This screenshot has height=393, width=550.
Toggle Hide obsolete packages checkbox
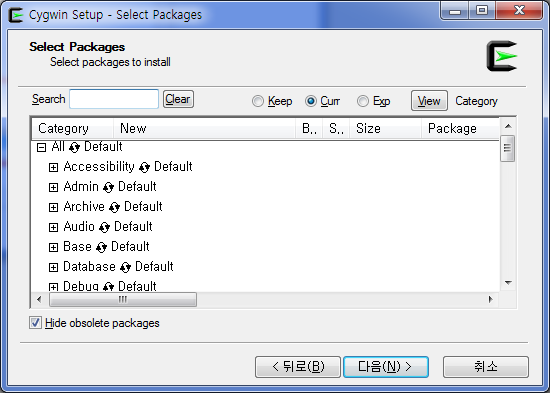coord(35,323)
